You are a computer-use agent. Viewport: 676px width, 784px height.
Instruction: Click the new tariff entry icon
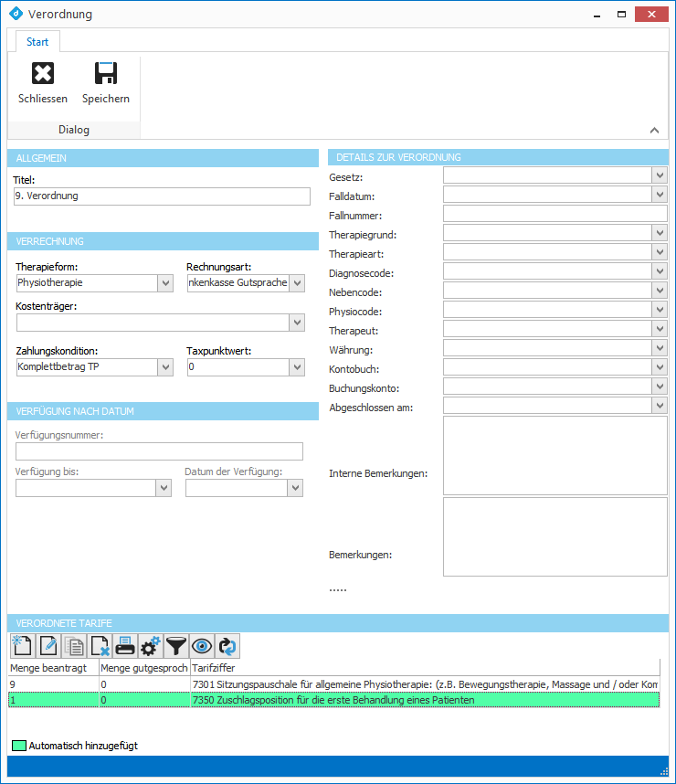[21, 646]
